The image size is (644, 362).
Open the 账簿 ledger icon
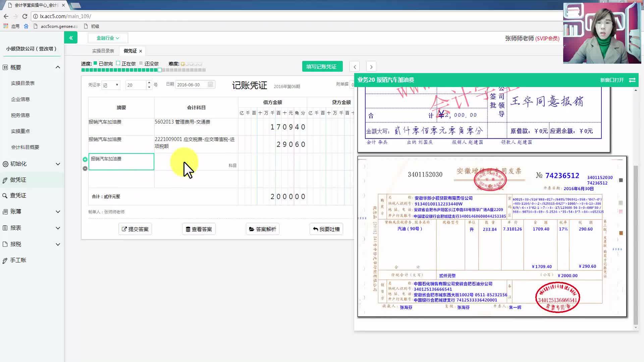(4, 212)
